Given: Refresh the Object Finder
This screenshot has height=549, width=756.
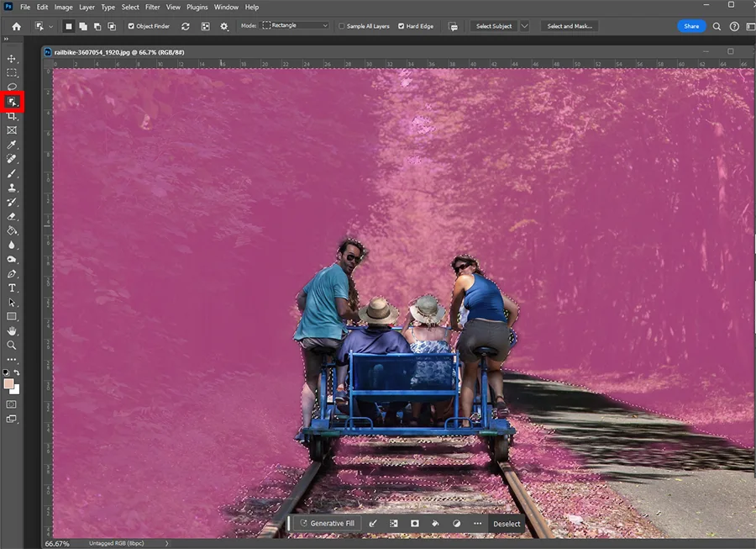Looking at the screenshot, I should [185, 27].
